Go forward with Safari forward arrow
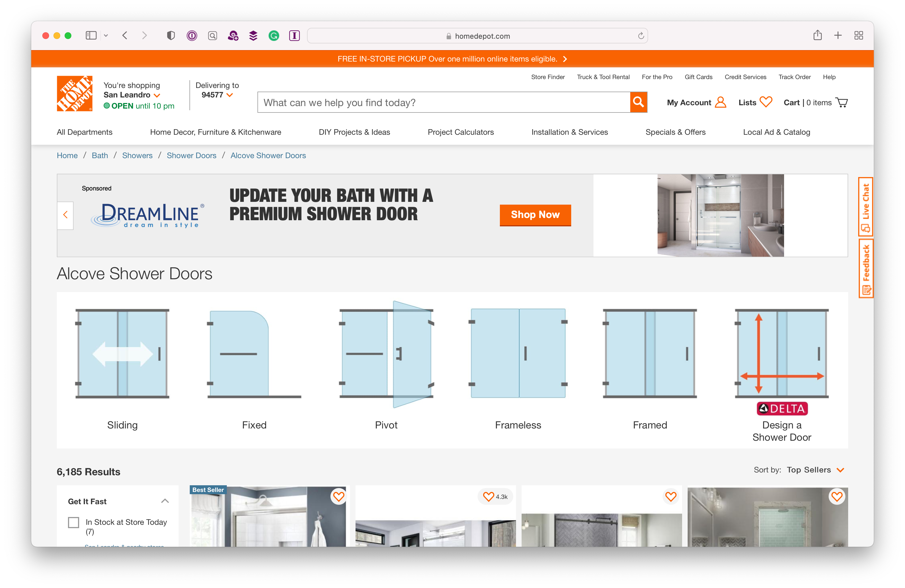The width and height of the screenshot is (905, 588). tap(144, 36)
